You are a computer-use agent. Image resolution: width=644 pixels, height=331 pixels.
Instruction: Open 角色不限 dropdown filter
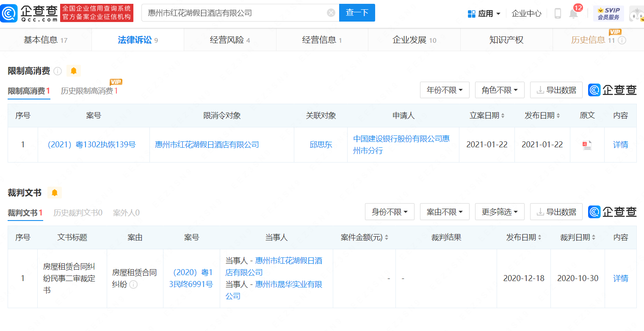500,90
